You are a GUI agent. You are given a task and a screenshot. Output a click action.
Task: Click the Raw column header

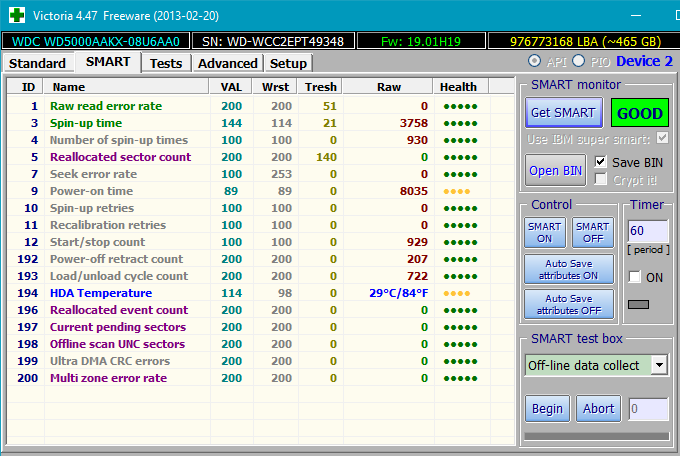[388, 87]
